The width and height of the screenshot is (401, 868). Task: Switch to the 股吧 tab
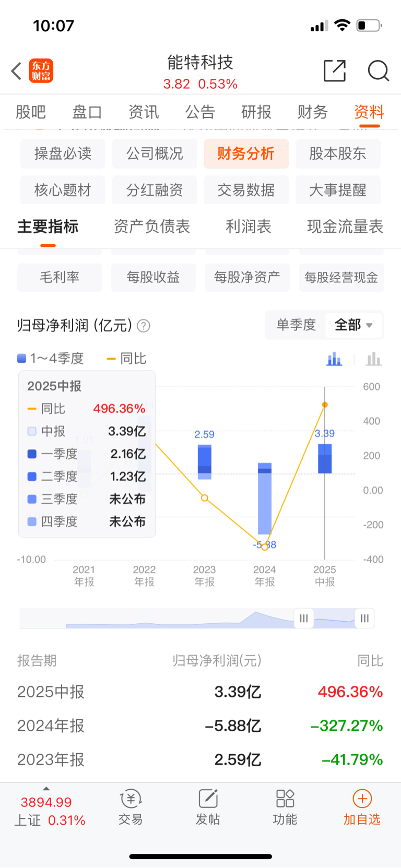31,112
